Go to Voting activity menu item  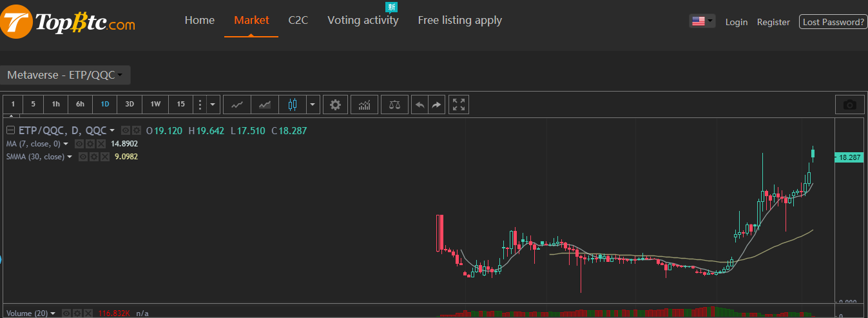coord(363,20)
